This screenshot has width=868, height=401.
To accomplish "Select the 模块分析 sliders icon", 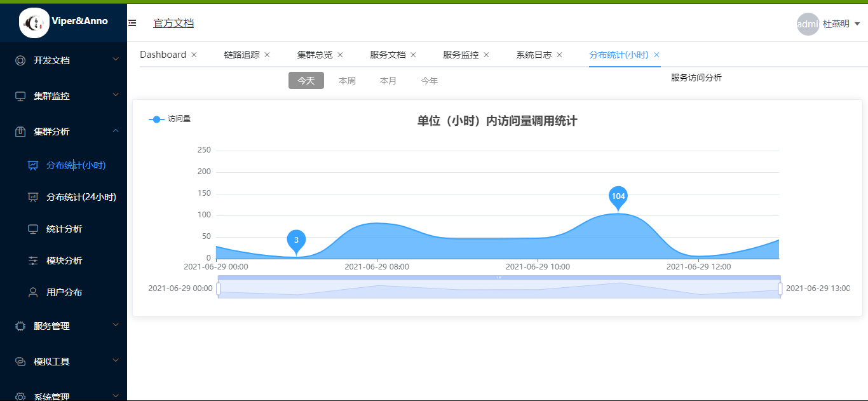I will tap(33, 260).
